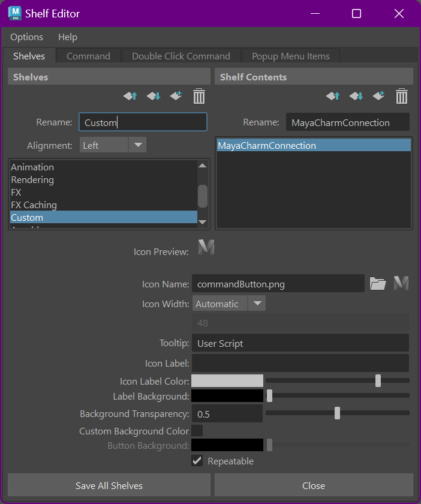Switch to Popup Menu Items tab

(x=290, y=56)
